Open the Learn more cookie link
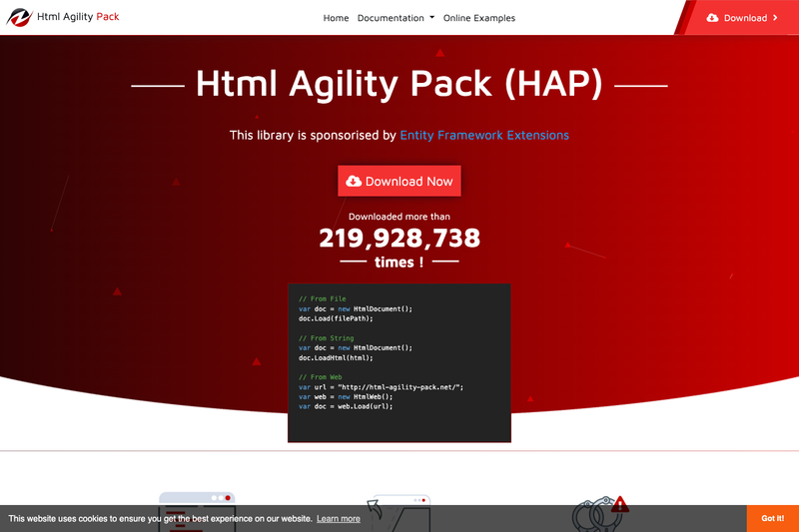 tap(339, 519)
